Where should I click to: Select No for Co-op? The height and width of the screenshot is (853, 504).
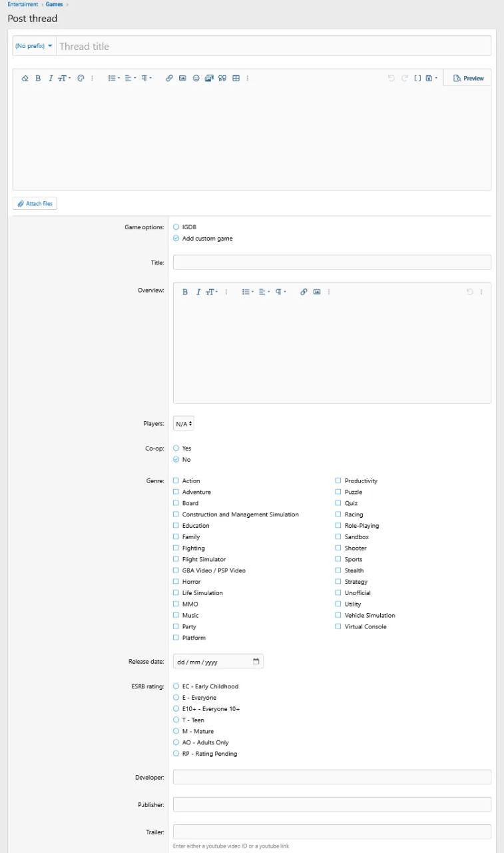176,460
